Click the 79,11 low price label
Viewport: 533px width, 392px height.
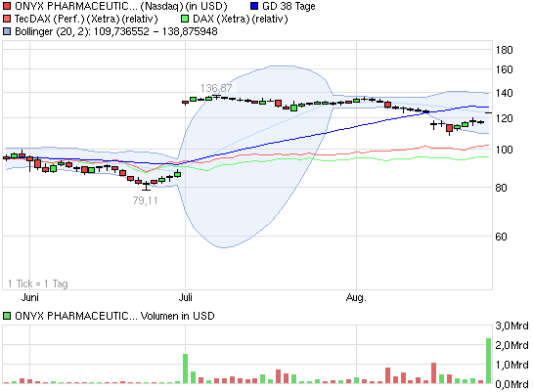click(x=145, y=200)
